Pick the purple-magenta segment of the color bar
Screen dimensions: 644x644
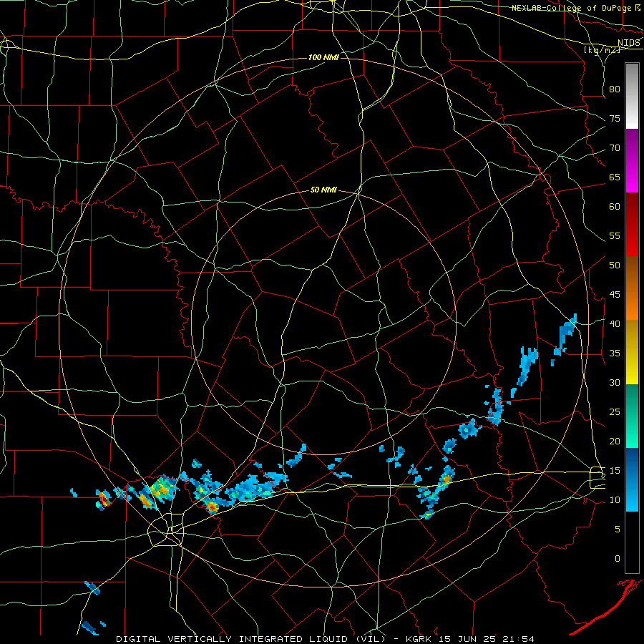632,161
